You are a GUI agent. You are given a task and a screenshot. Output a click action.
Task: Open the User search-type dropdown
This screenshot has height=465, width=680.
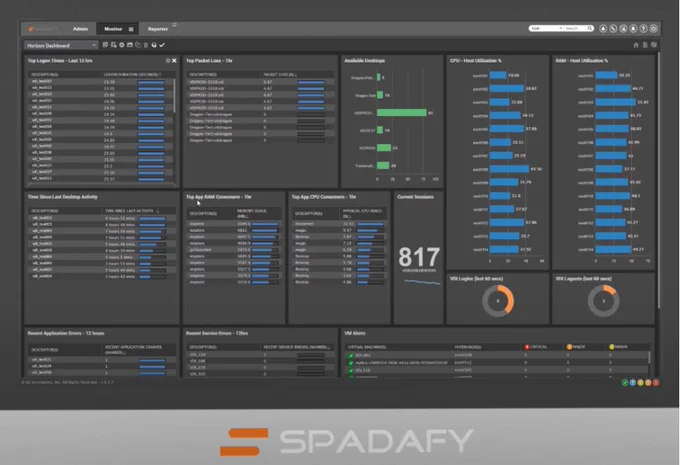coord(546,28)
